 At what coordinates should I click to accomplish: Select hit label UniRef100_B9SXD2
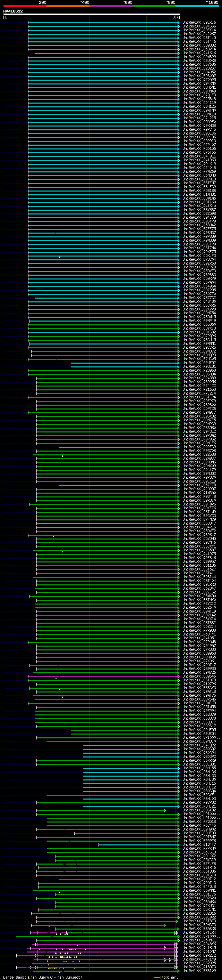199,810
